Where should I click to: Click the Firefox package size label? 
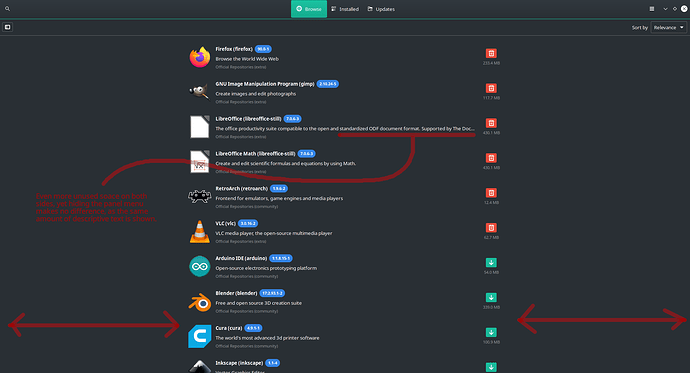[x=491, y=63]
